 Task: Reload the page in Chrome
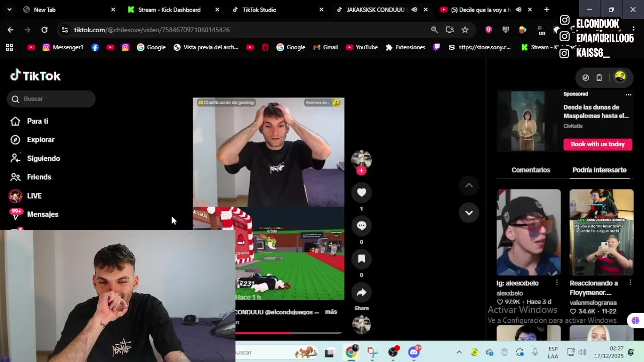(x=44, y=30)
